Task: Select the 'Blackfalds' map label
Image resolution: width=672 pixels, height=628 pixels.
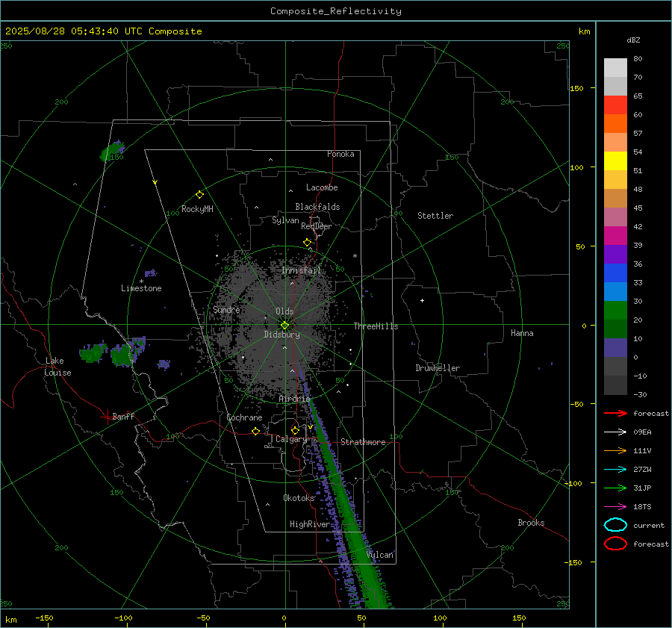Action: point(317,207)
